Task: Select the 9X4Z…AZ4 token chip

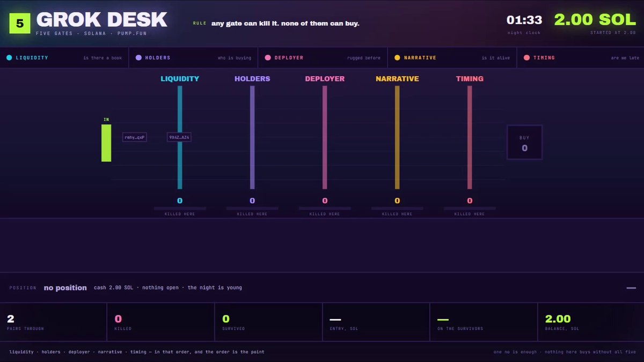Action: tap(179, 137)
